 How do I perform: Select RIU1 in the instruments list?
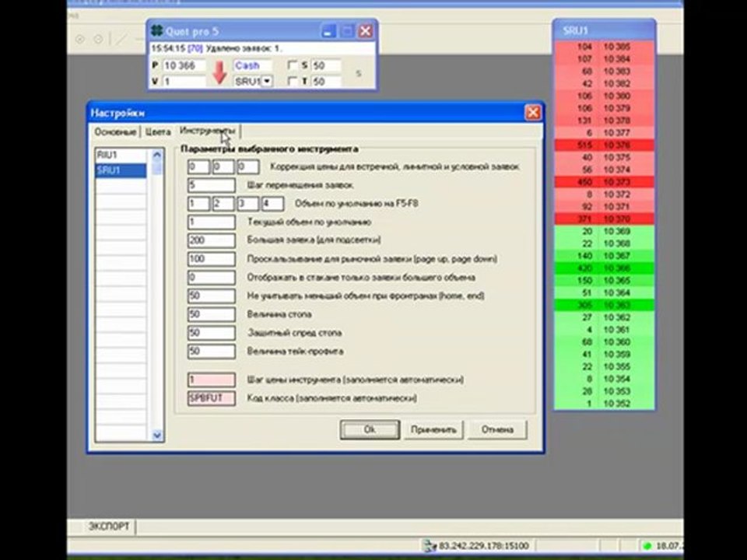(x=121, y=156)
